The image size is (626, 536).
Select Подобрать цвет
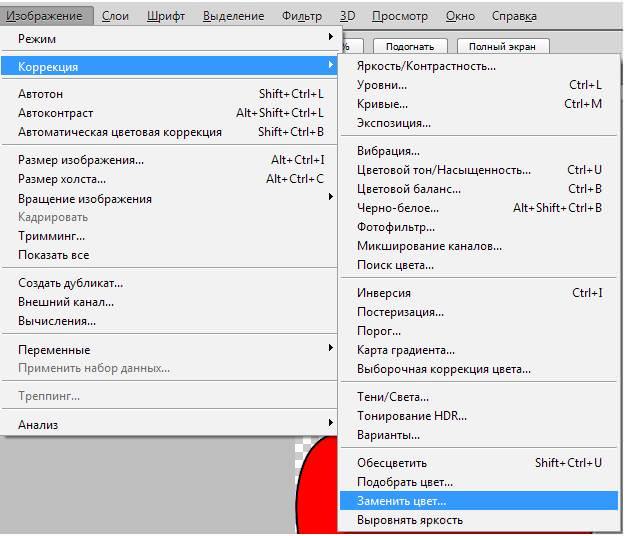pyautogui.click(x=478, y=482)
